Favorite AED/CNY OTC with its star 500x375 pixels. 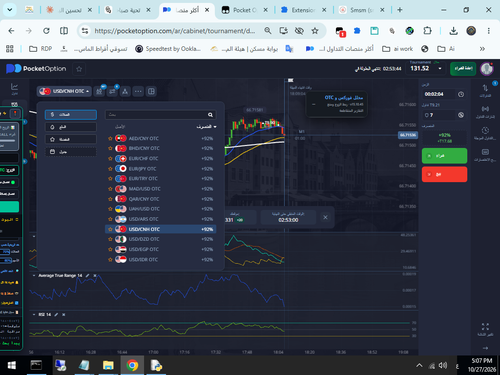110,138
